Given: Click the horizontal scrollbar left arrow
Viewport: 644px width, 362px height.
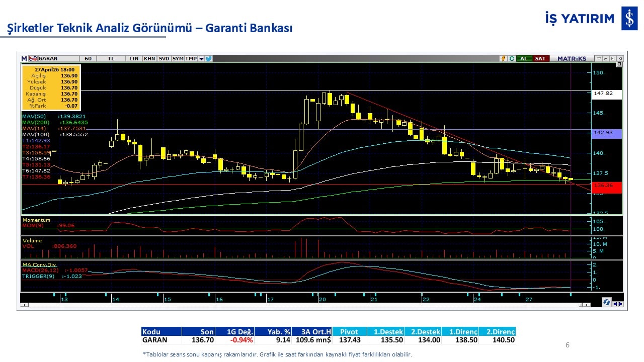Looking at the screenshot, I should point(23,305).
